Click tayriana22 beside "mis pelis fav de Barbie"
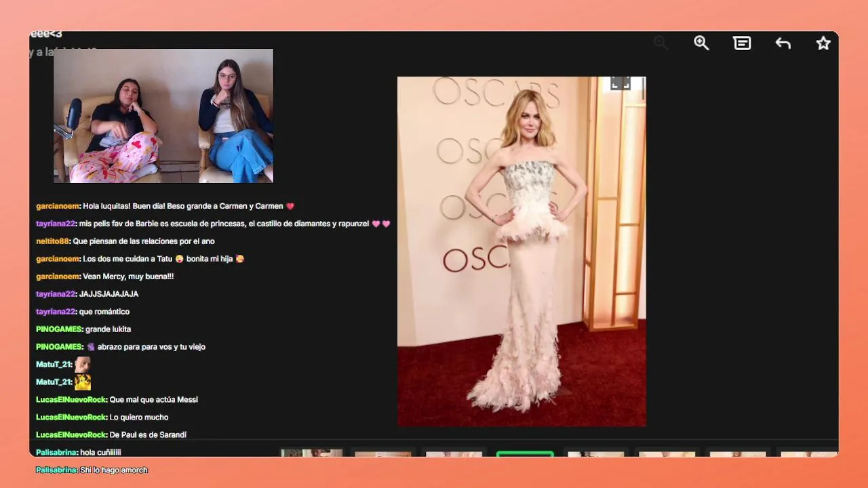Viewport: 868px width, 488px height. 56,224
